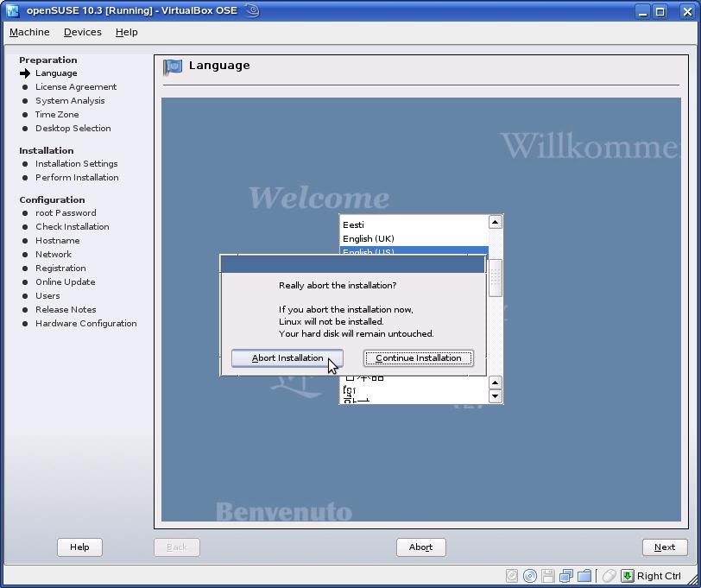The width and height of the screenshot is (701, 588).
Task: Click the mouse integration indicator icon
Action: pos(609,575)
